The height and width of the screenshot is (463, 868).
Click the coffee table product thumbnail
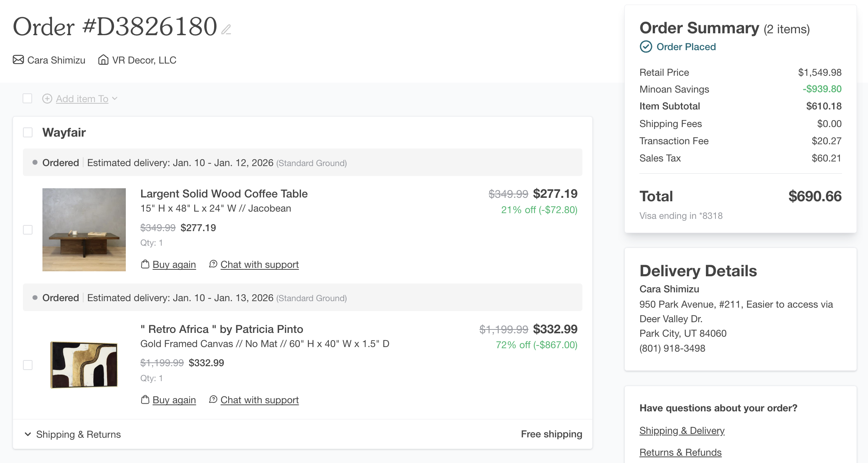pos(84,230)
